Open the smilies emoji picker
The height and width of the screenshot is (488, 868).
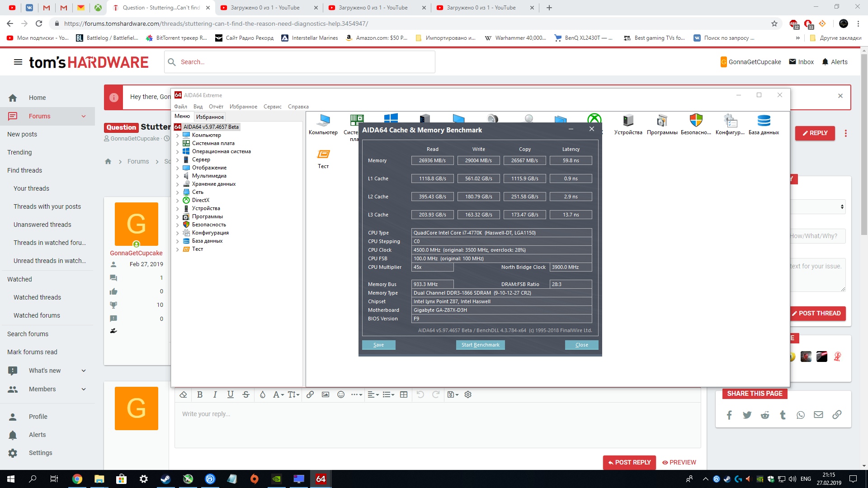click(341, 394)
